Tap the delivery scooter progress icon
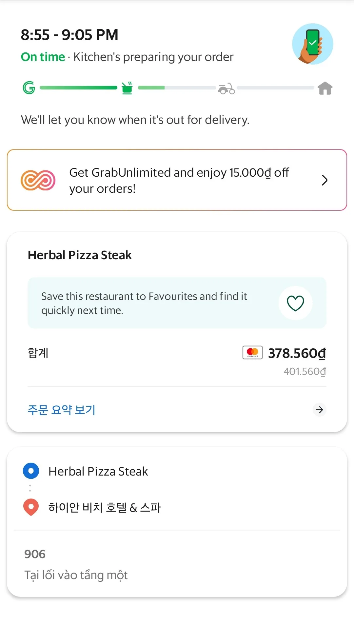The image size is (354, 644). [226, 88]
